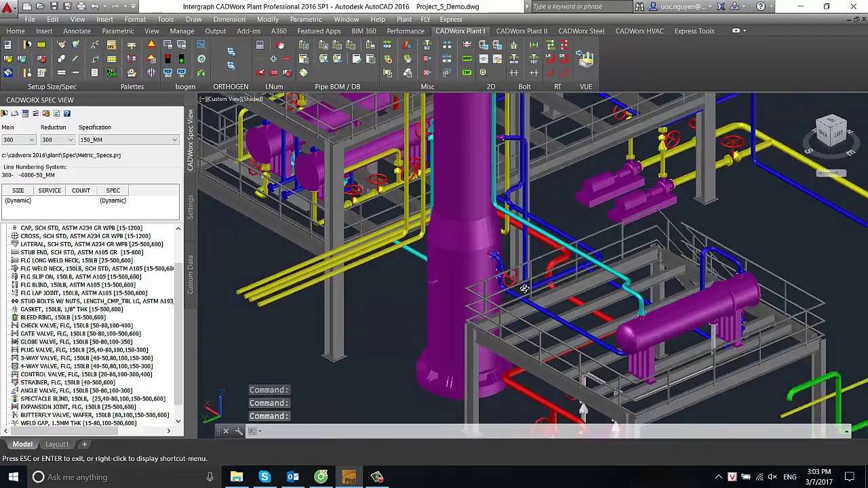Click the blue plus icon in LNum panel
The width and height of the screenshot is (868, 488).
(273, 58)
